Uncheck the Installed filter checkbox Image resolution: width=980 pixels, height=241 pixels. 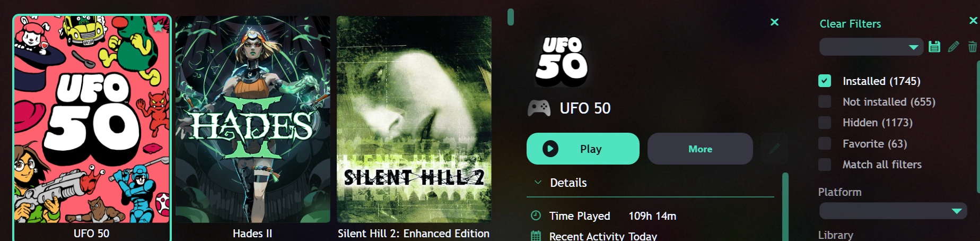point(825,81)
